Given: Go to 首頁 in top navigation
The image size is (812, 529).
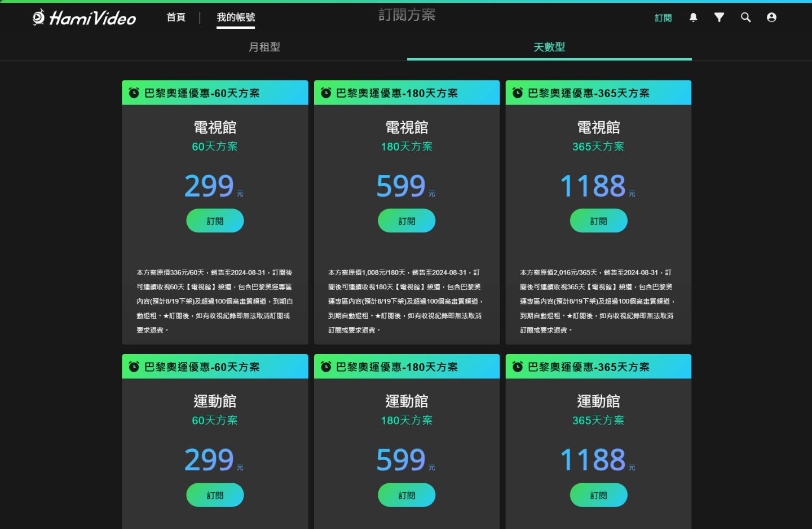Looking at the screenshot, I should point(176,17).
